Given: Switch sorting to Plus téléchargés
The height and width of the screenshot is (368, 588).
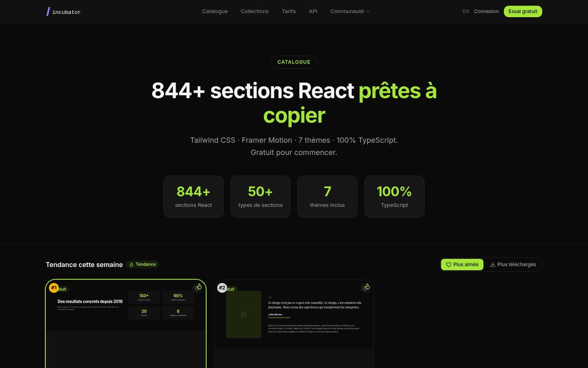Looking at the screenshot, I should (x=513, y=265).
